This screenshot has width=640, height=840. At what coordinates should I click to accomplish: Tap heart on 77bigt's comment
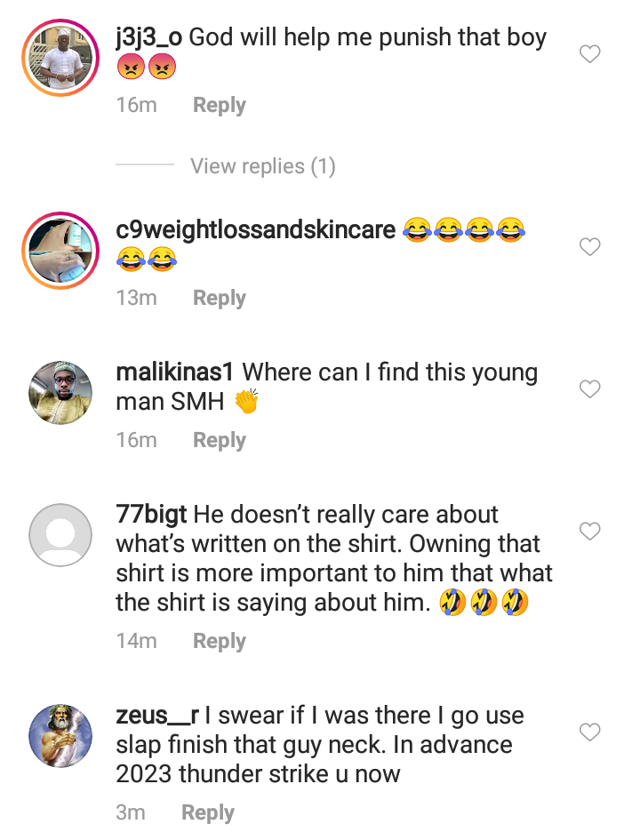590,532
